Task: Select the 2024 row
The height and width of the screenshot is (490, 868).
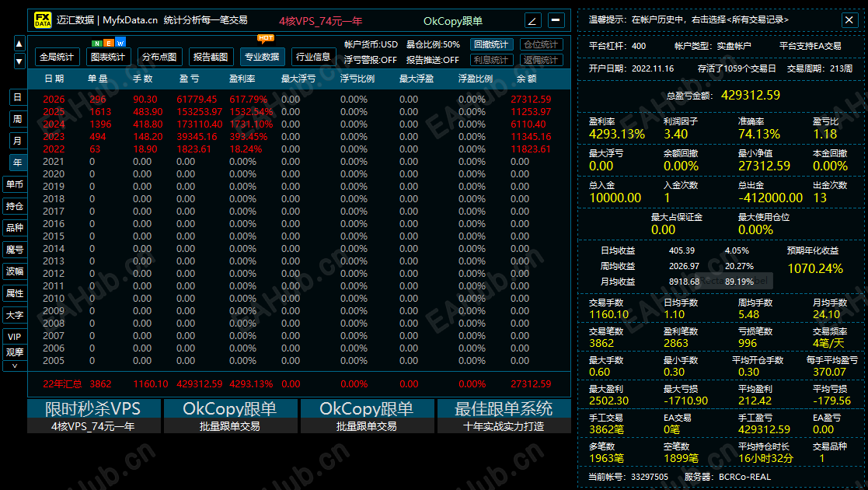Action: (x=299, y=124)
